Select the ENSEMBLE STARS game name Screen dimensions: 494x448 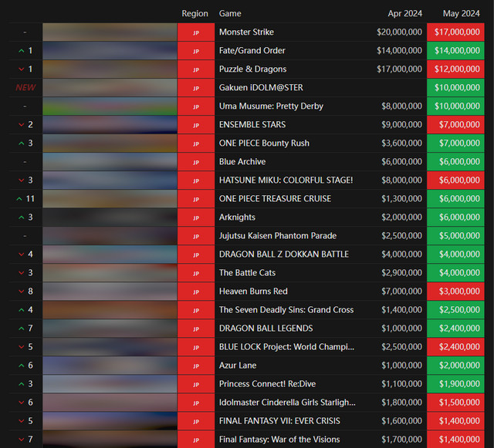(252, 125)
